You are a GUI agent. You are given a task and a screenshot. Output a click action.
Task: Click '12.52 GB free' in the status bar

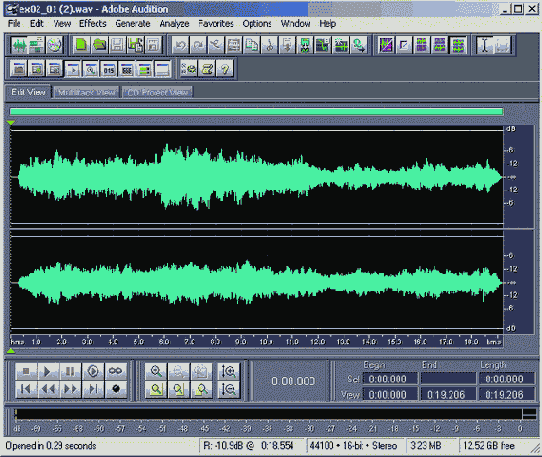coord(489,446)
